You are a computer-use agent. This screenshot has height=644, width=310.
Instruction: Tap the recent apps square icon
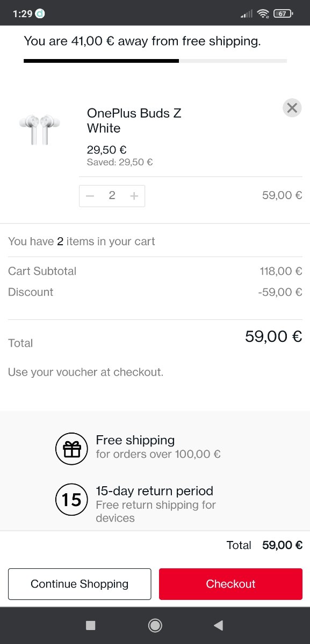tap(91, 625)
